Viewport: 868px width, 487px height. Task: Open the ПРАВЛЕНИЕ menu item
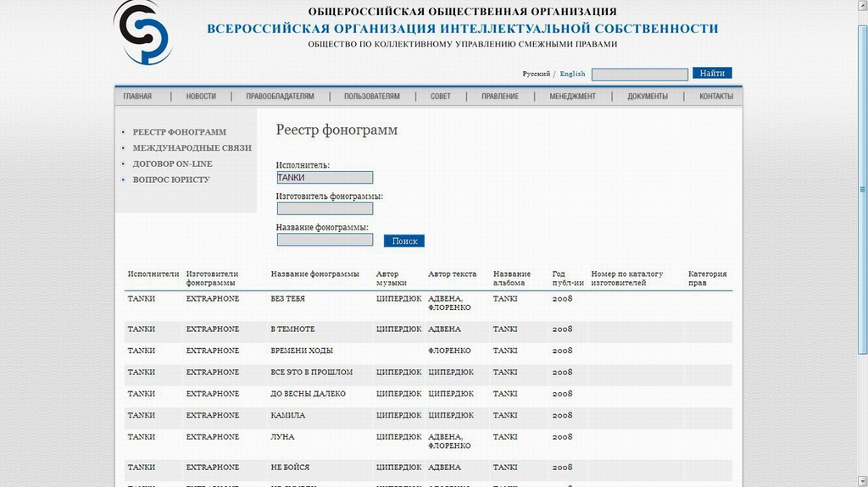(x=500, y=97)
